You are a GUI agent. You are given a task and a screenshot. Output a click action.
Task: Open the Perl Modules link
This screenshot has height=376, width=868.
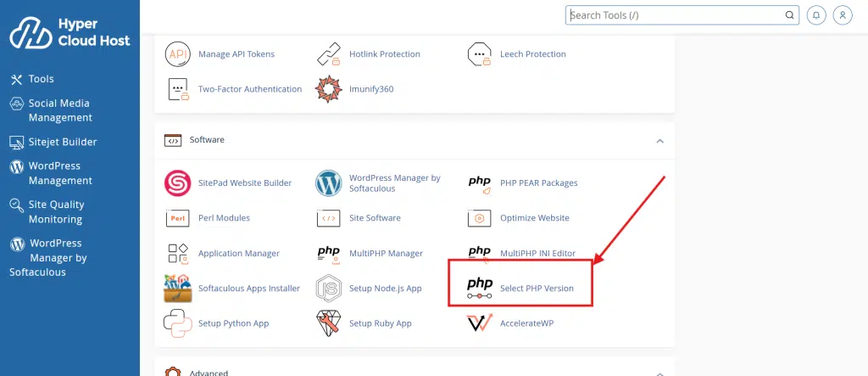pos(224,218)
